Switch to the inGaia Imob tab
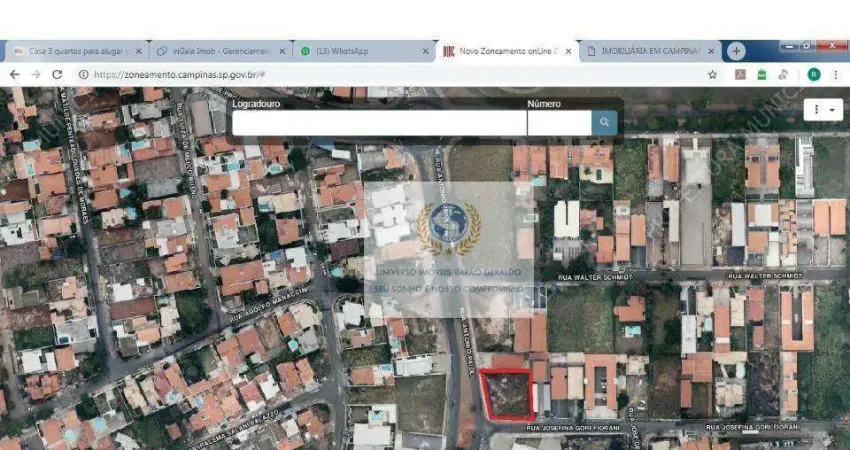Screen dimensions: 850x450 [221, 52]
